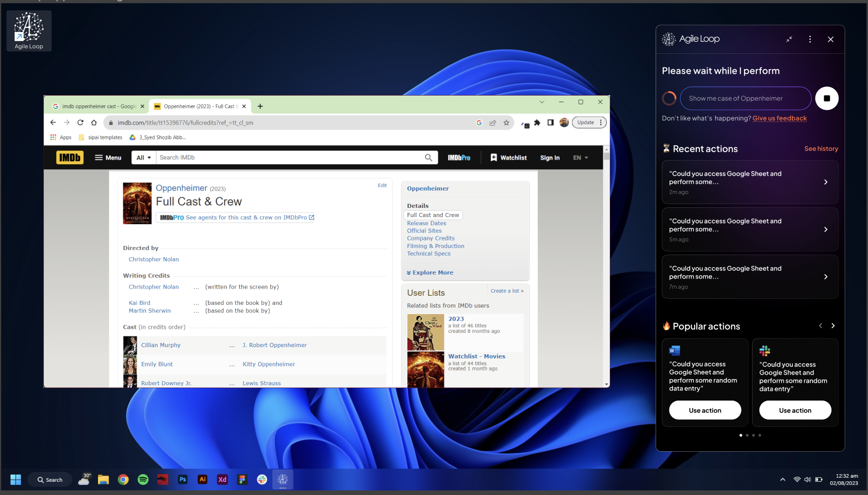Use the Slack Google Sheet action
868x495 pixels.
point(795,410)
